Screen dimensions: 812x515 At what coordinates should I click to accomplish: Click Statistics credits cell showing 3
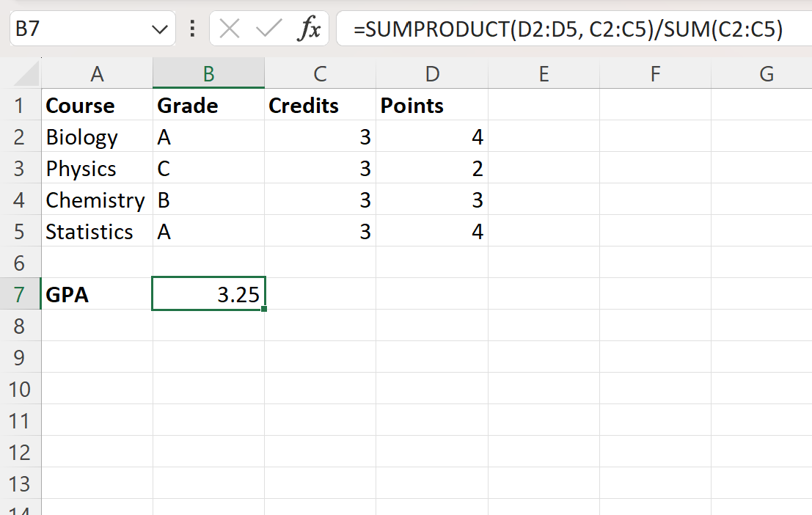pyautogui.click(x=320, y=232)
